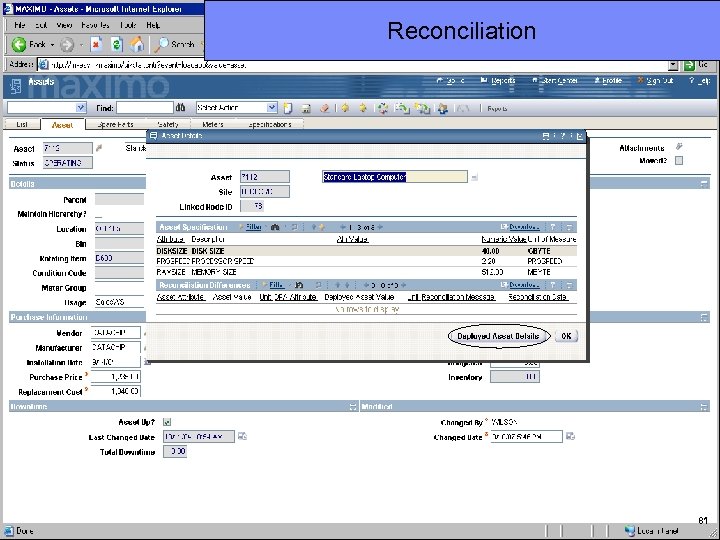This screenshot has width=720, height=540.
Task: Click the Save Asset toolbar icon
Action: (x=306, y=108)
